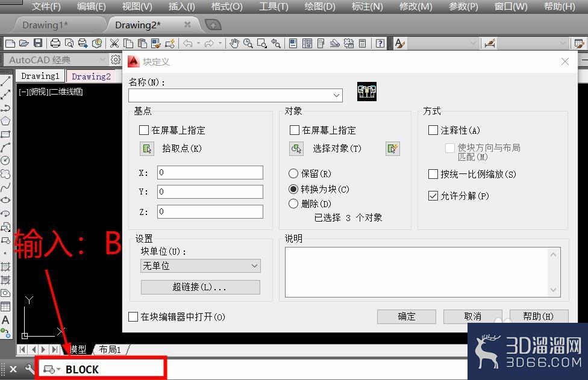Open the 文件(F) menu
The image size is (588, 380).
46,7
